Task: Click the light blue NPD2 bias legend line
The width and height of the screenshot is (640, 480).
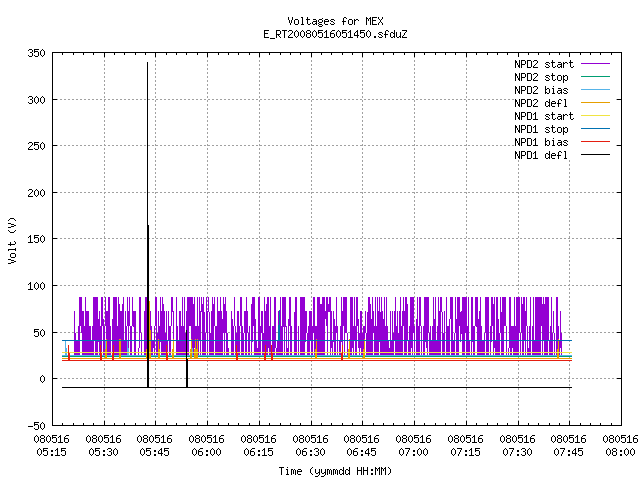Action: 596,89
